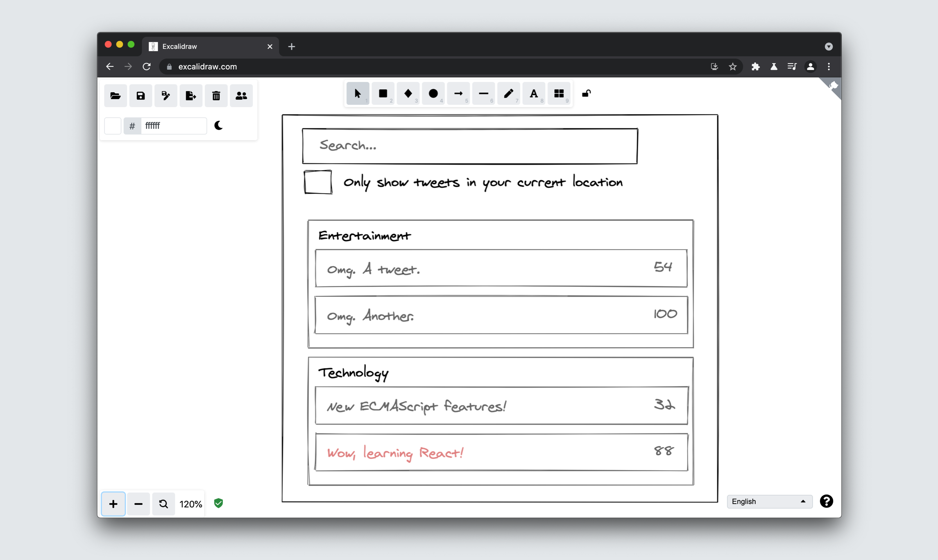The height and width of the screenshot is (560, 938).
Task: Select the Technology heading text
Action: click(353, 373)
